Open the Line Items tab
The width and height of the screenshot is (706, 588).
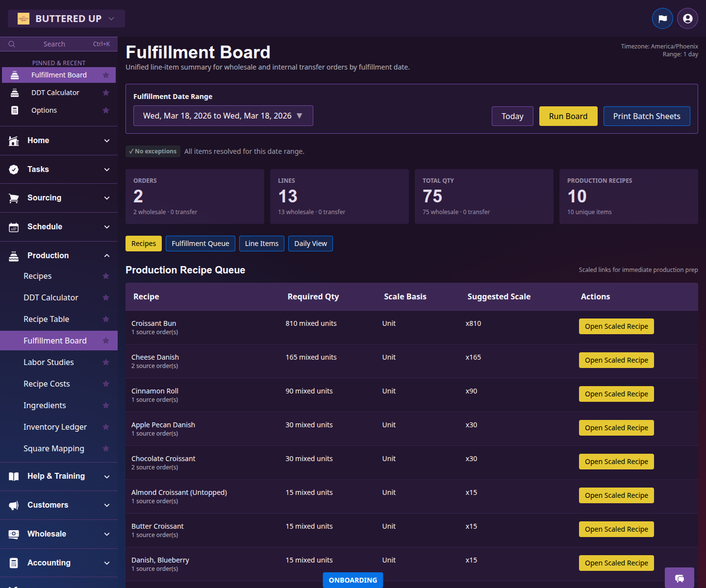click(261, 244)
